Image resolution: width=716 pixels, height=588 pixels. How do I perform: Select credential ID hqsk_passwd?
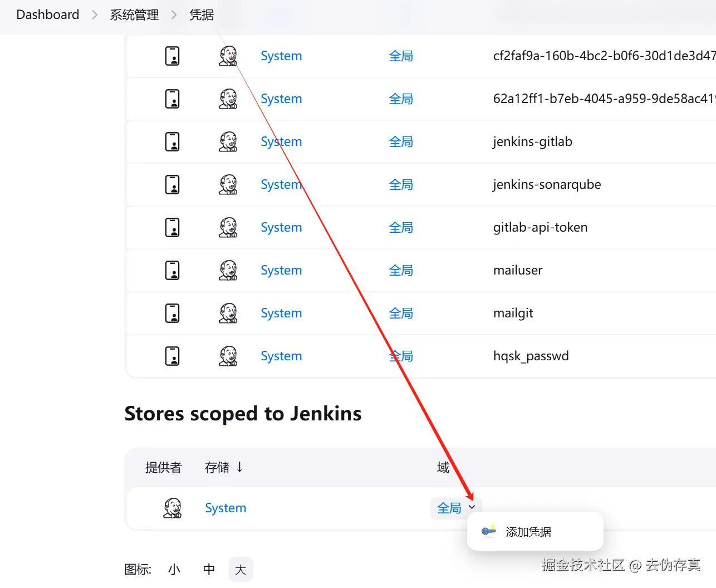pos(531,356)
